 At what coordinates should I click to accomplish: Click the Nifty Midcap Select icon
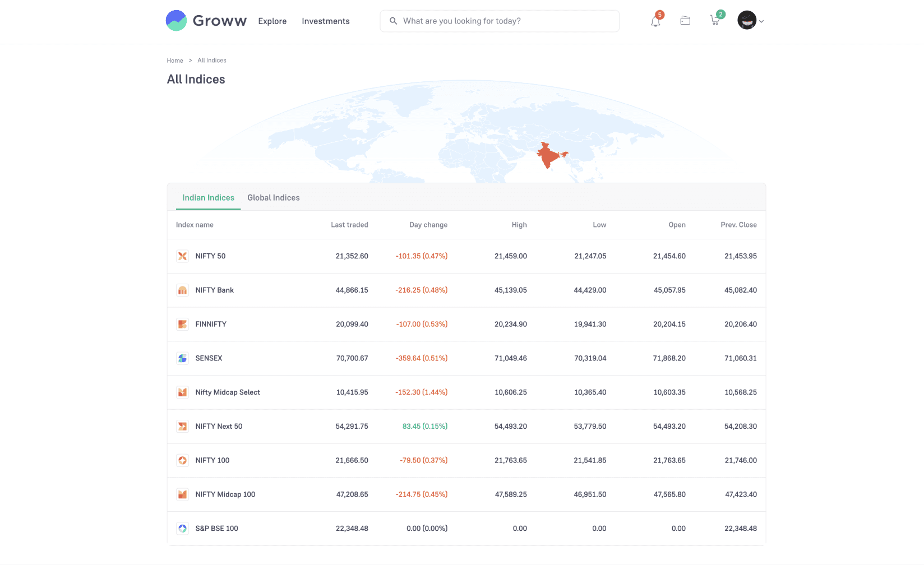[182, 392]
